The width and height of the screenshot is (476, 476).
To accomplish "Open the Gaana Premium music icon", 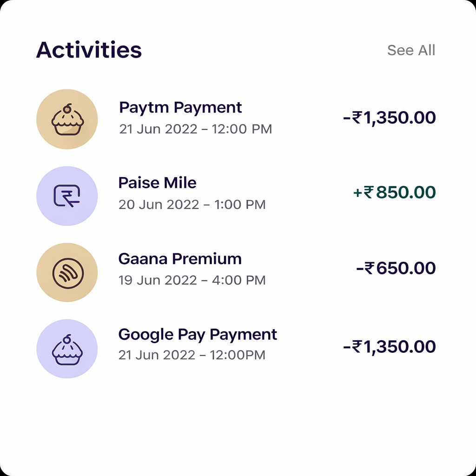I will (x=67, y=272).
